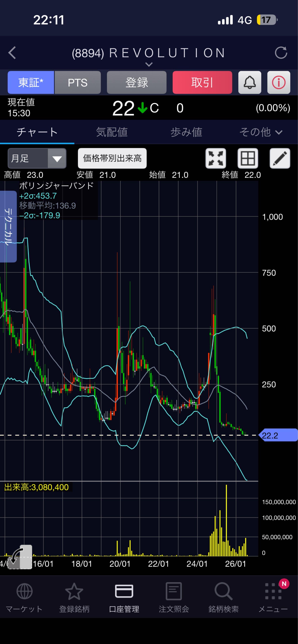This screenshot has width=298, height=644.
Task: Switch to the 歩み値 tab
Action: click(186, 132)
